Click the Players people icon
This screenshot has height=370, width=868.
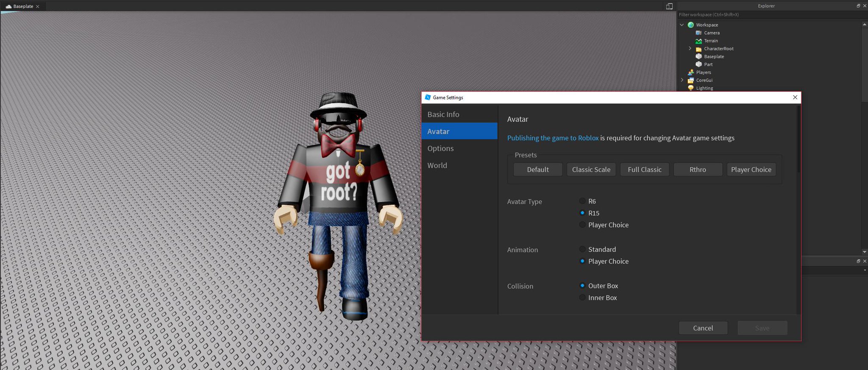tap(691, 72)
